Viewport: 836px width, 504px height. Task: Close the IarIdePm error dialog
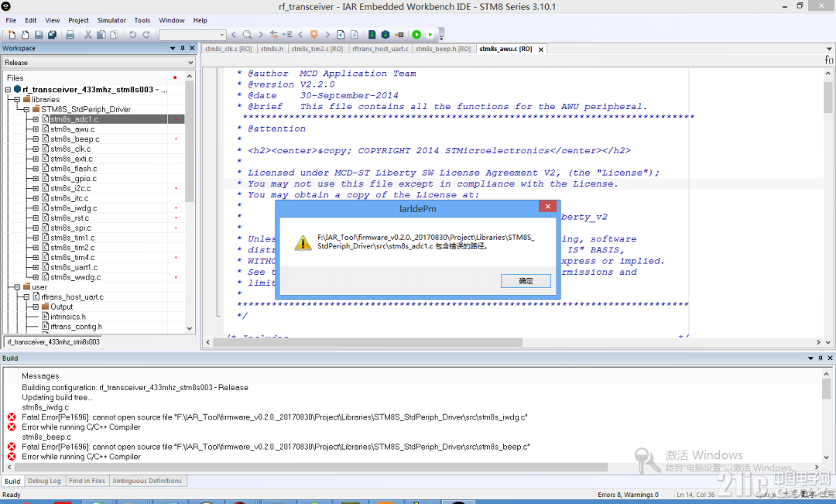(547, 207)
